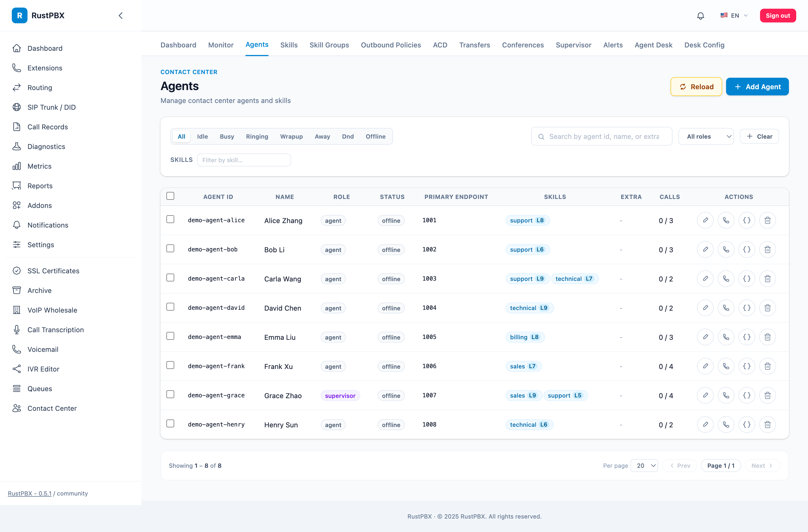The image size is (808, 532).
Task: Open the RustPBX - 0.5.1 version link
Action: [29, 493]
